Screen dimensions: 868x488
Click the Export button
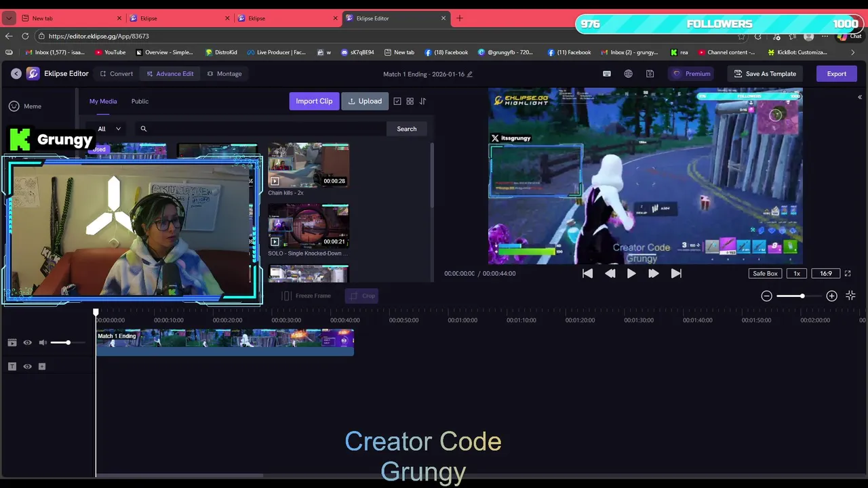pyautogui.click(x=837, y=74)
